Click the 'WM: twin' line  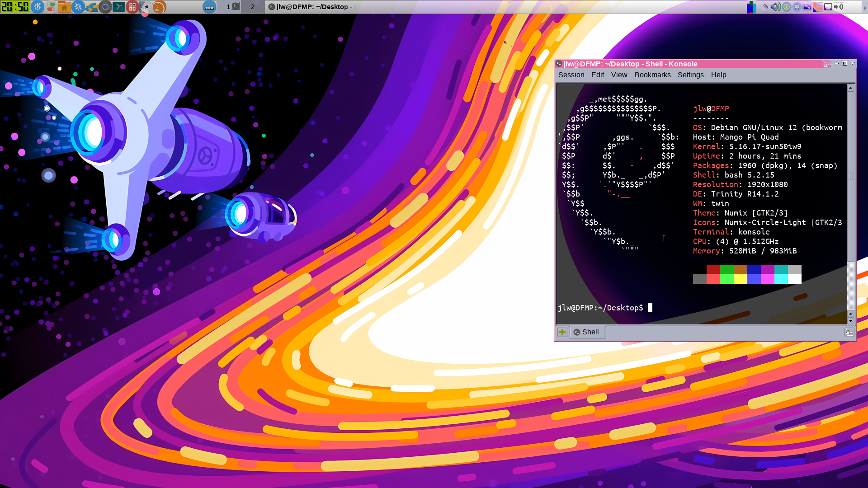[711, 203]
